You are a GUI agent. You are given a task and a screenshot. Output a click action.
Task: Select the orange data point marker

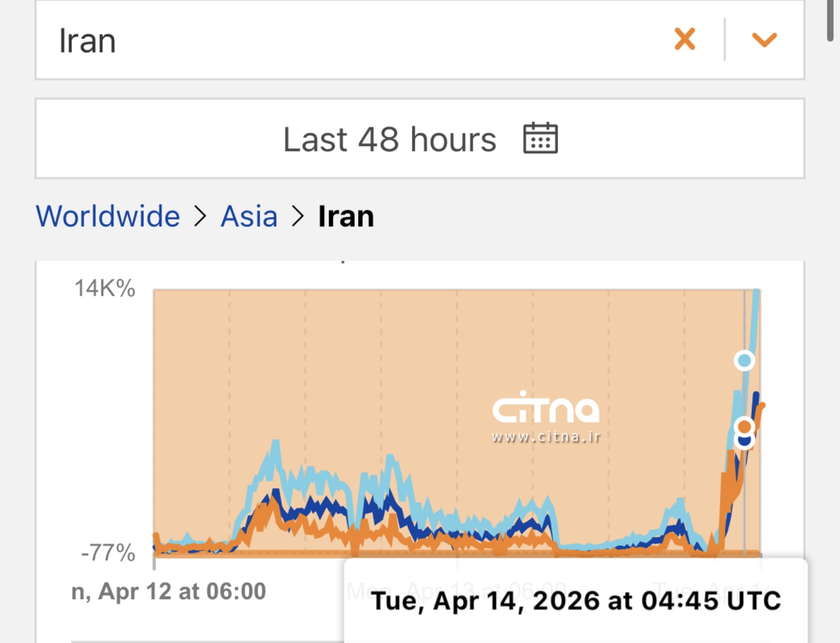[745, 427]
